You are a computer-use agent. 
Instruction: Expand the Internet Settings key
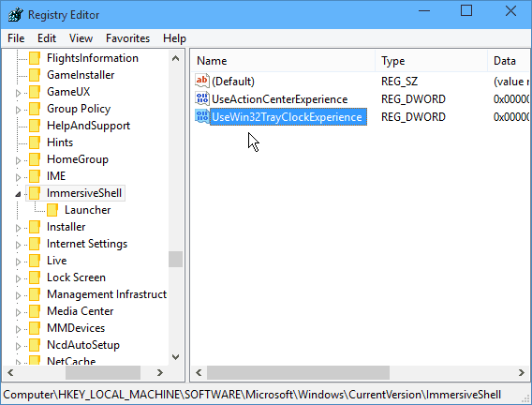point(19,245)
